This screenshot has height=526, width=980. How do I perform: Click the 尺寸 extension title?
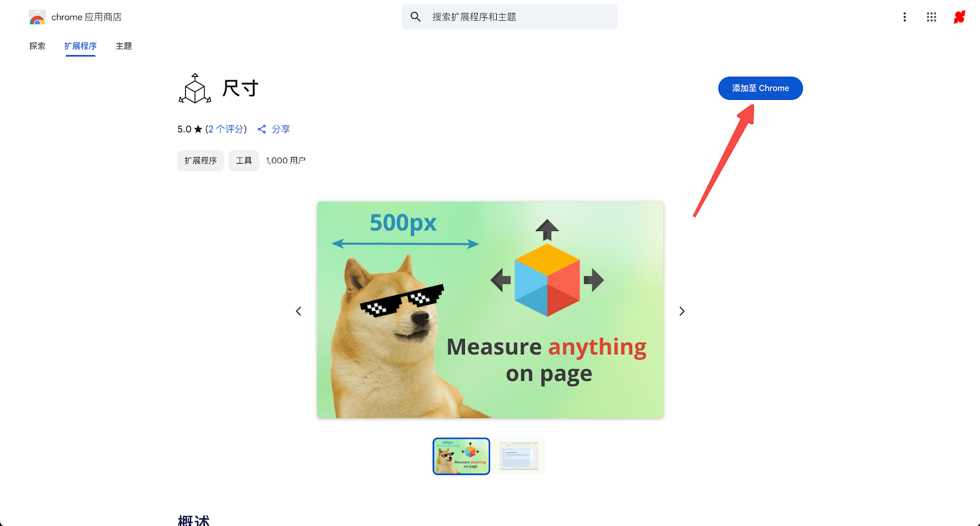point(240,88)
